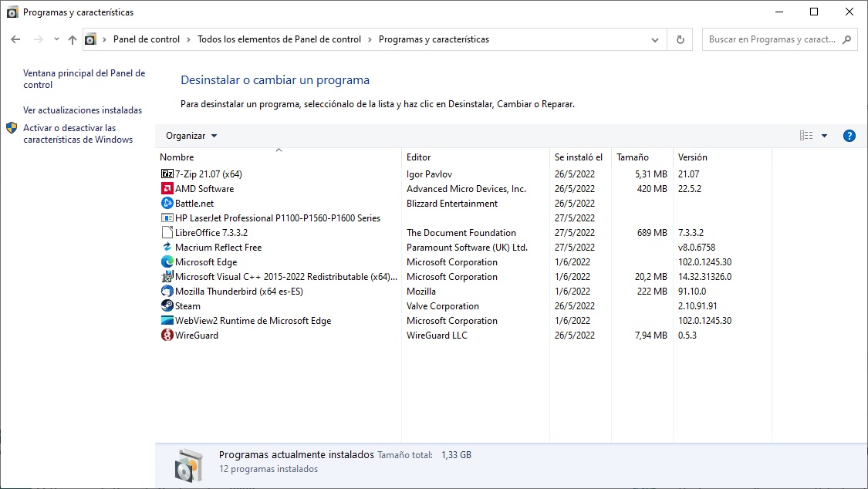Screen dimensions: 868x489
Task: Click the Mozilla Thunderbird icon
Action: [x=167, y=291]
